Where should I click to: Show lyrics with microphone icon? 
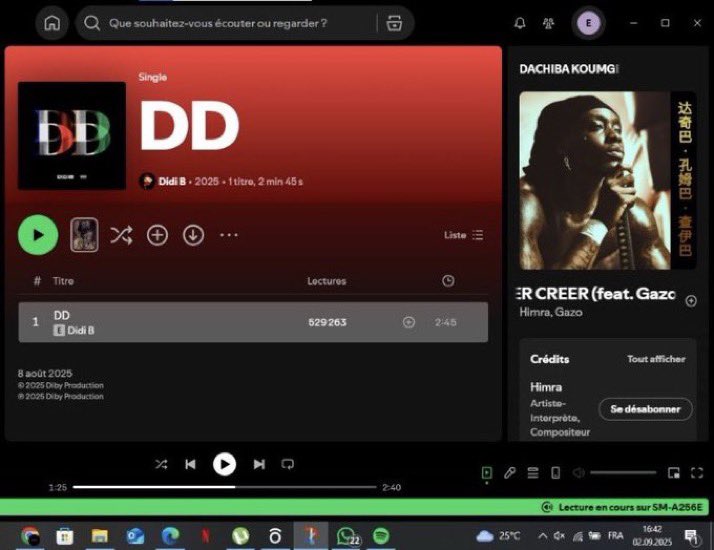click(x=510, y=473)
